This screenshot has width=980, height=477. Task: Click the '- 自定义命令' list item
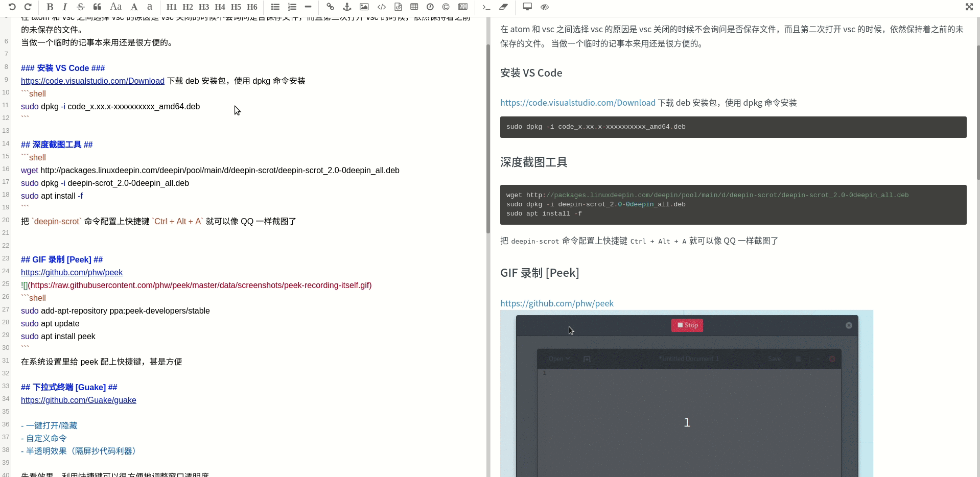coord(44,438)
